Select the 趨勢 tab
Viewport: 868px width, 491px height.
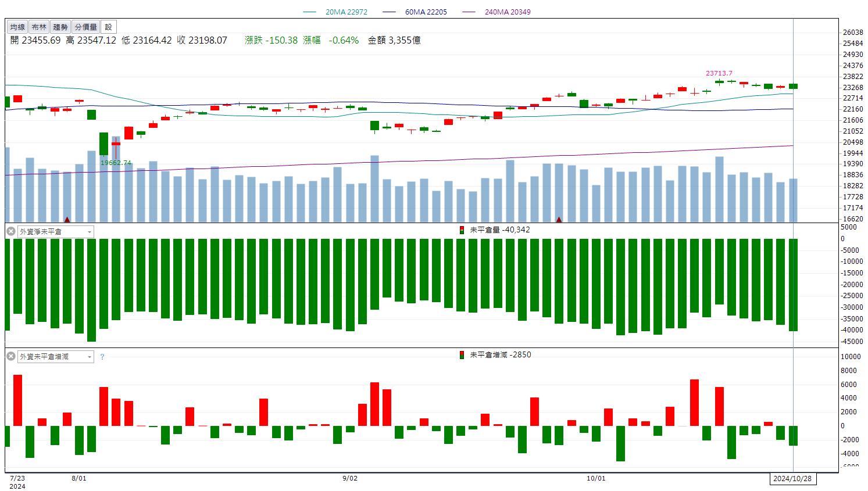click(60, 27)
